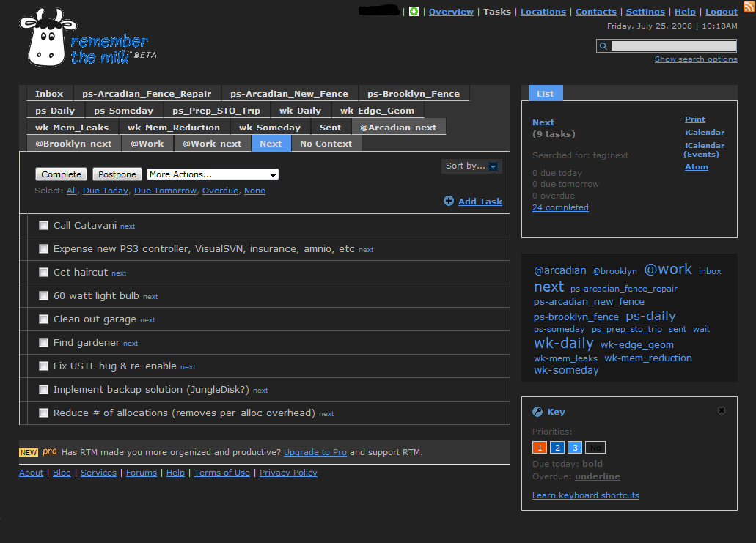The image size is (756, 543).
Task: Click the orange priority 1 swatch
Action: [x=540, y=448]
